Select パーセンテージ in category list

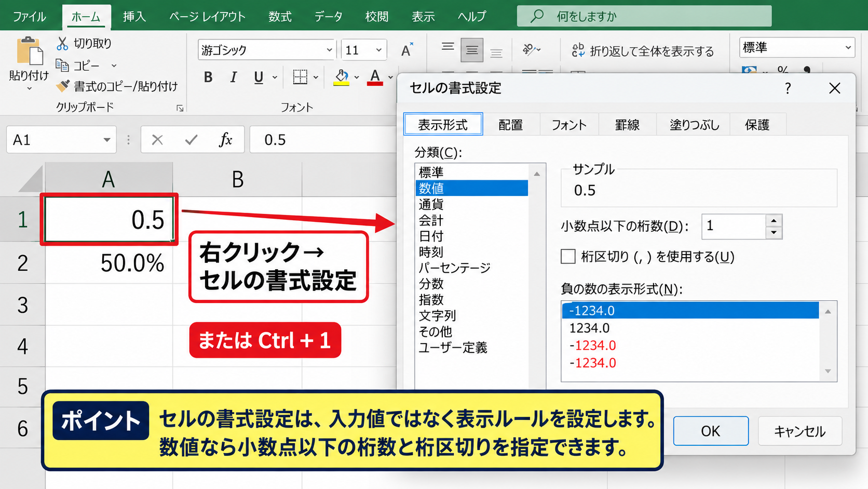pos(455,268)
